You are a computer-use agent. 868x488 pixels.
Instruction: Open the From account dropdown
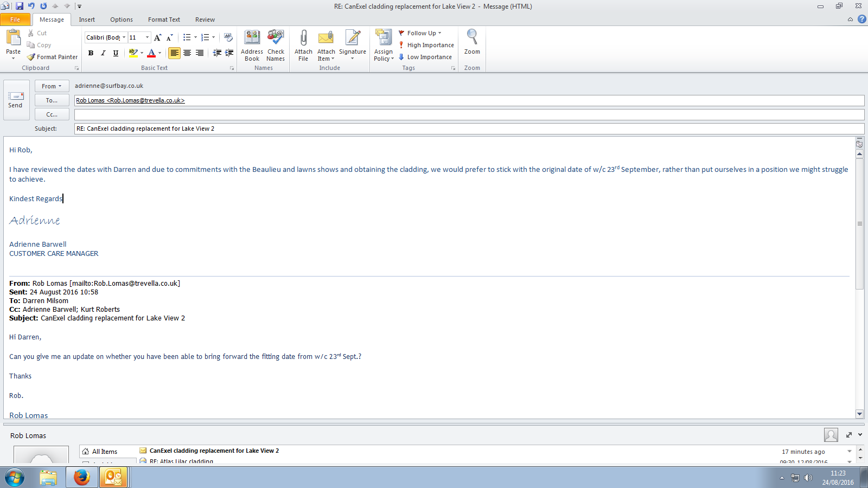(52, 86)
